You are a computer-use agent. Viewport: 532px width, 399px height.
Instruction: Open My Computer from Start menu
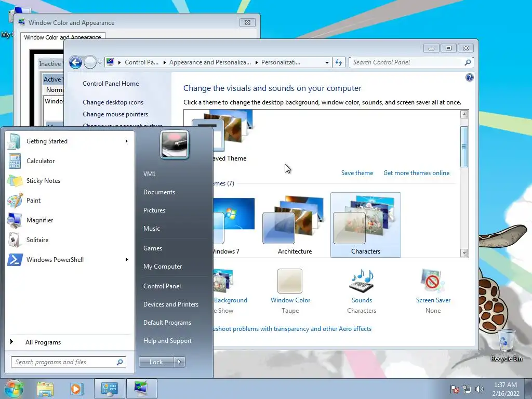pyautogui.click(x=163, y=267)
